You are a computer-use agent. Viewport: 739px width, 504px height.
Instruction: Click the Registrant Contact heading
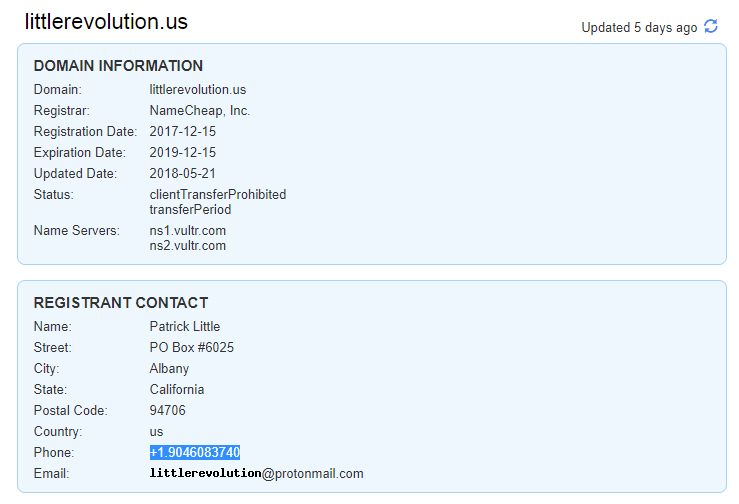(x=121, y=303)
